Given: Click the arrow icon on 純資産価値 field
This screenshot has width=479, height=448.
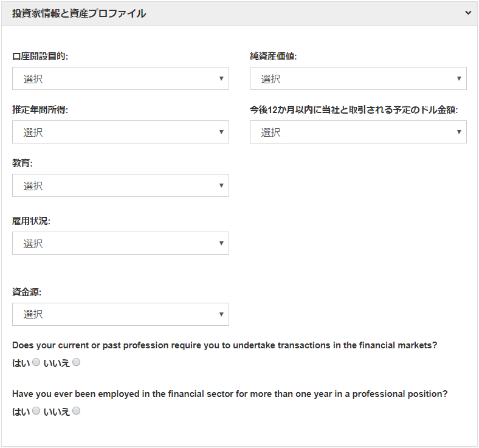Looking at the screenshot, I should tap(460, 78).
